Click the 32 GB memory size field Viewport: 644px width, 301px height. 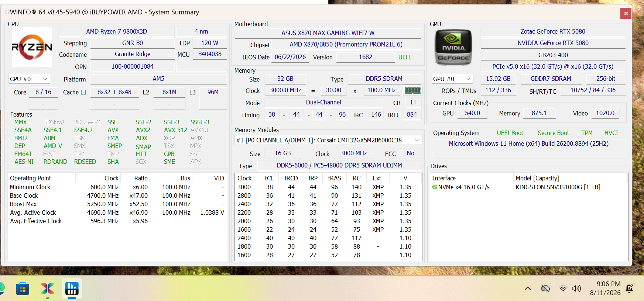coord(285,79)
